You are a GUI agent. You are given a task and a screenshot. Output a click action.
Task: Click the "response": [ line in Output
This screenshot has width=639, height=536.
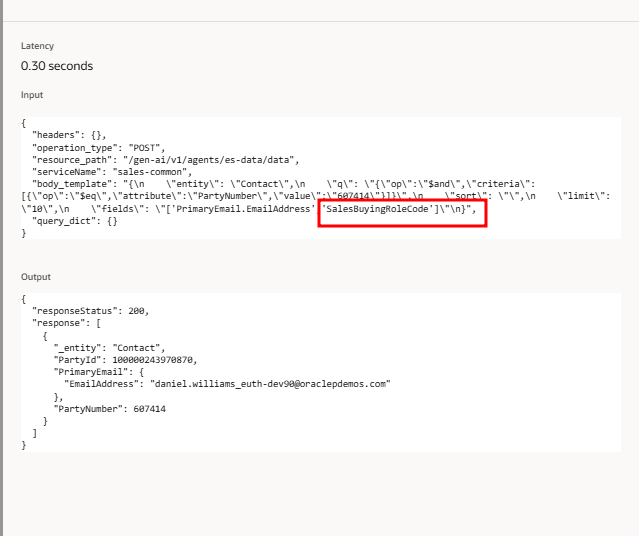(66, 323)
